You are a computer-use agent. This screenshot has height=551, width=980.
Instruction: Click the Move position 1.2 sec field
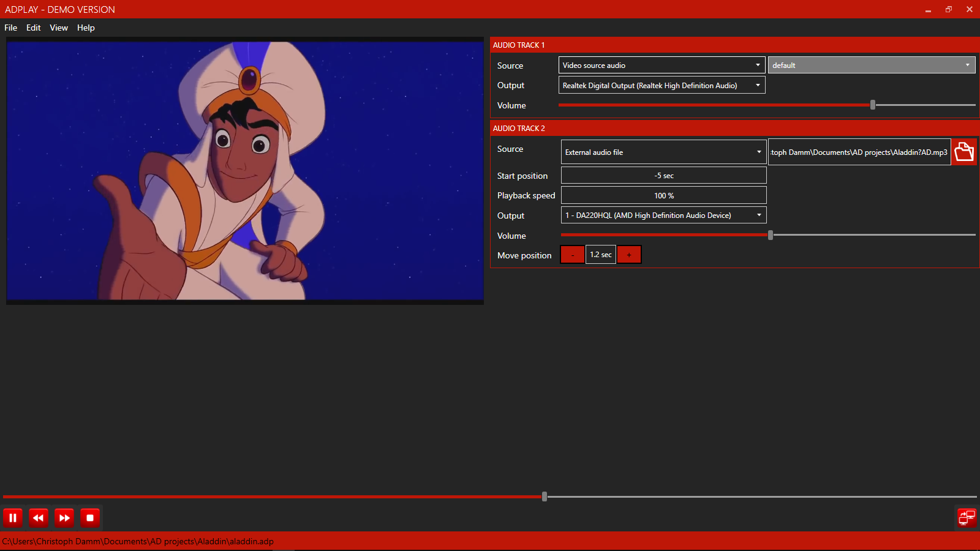point(601,255)
